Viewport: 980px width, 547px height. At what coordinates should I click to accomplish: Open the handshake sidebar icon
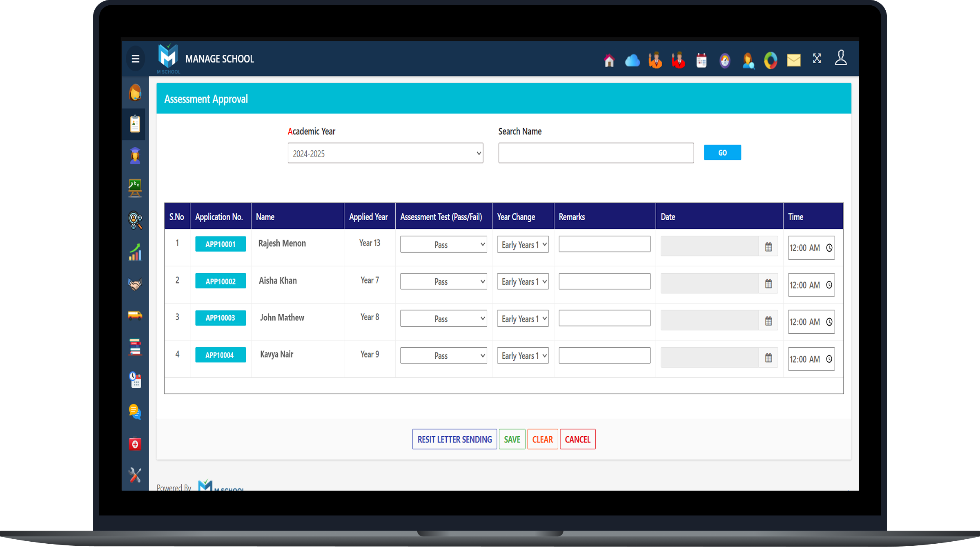[x=135, y=284]
